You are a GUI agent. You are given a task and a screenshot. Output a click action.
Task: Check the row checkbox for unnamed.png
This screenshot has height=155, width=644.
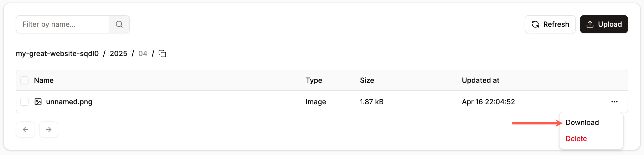click(24, 102)
